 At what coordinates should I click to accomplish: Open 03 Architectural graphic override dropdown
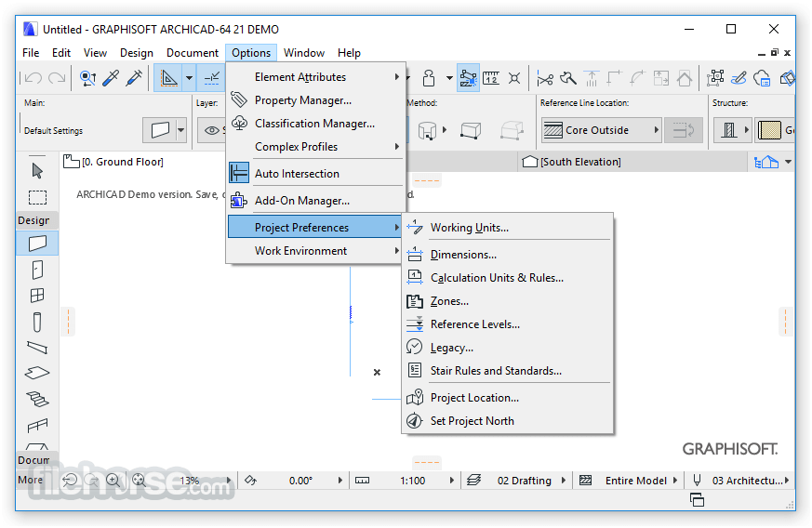point(787,481)
